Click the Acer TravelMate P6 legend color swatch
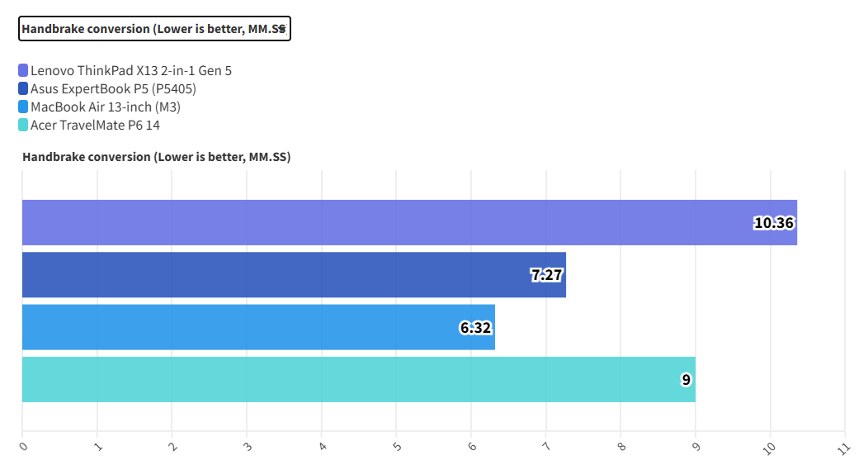 pyautogui.click(x=23, y=125)
